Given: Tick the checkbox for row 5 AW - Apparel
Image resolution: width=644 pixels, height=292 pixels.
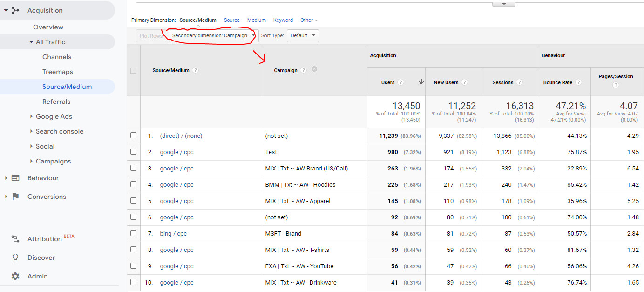Looking at the screenshot, I should 134,201.
